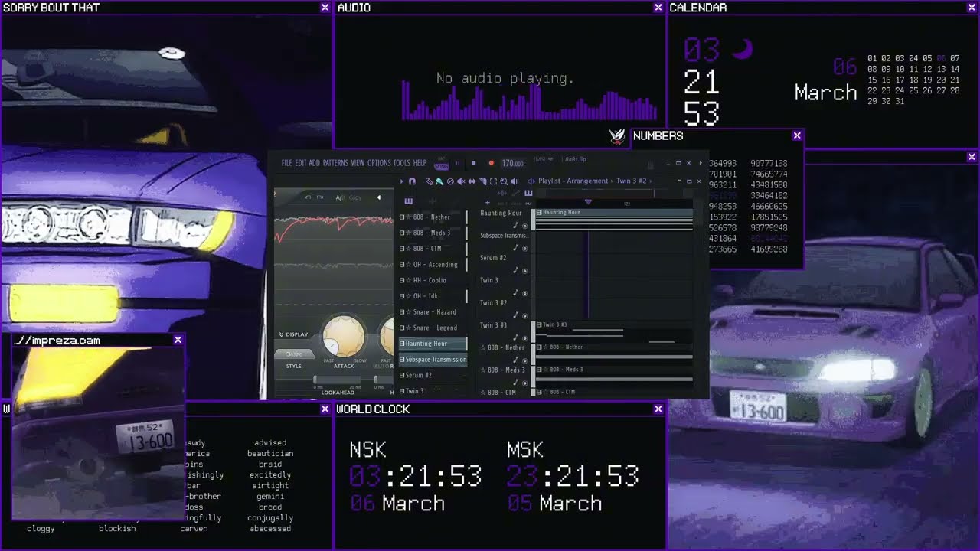Click the red record button
This screenshot has width=980, height=551.
(492, 163)
